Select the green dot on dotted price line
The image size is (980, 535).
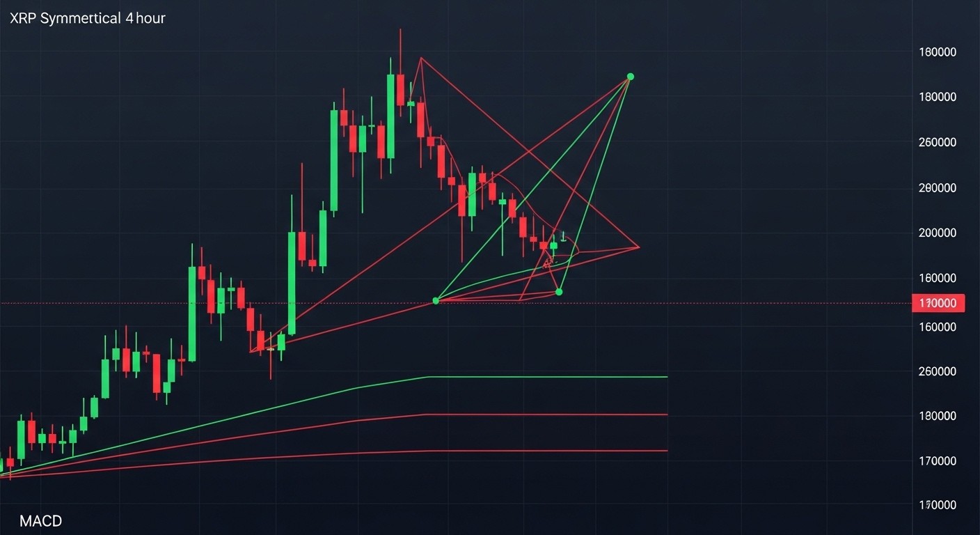coord(436,300)
